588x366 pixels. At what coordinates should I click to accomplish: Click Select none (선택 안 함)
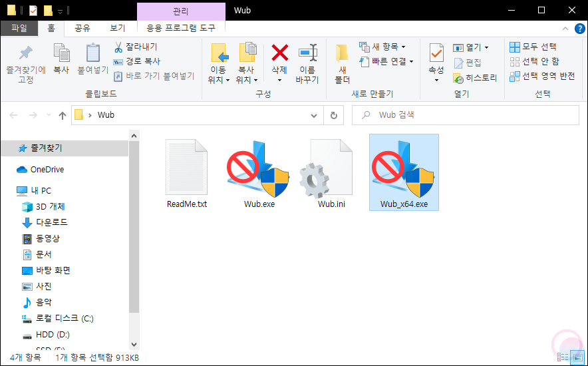(x=534, y=61)
